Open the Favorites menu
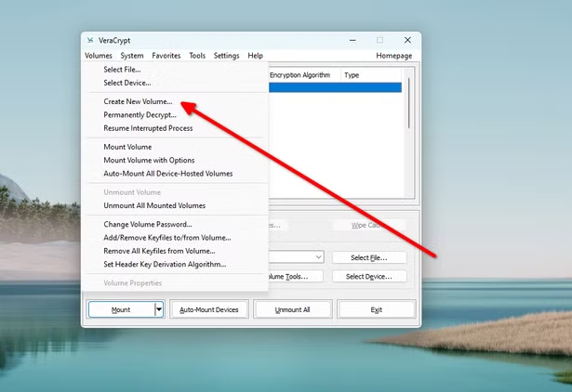The image size is (572, 392). [166, 56]
